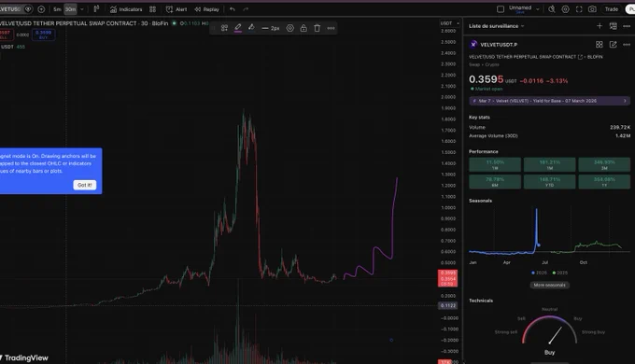
Task: Click the Seasonals chart thumbnail
Action: (549, 232)
